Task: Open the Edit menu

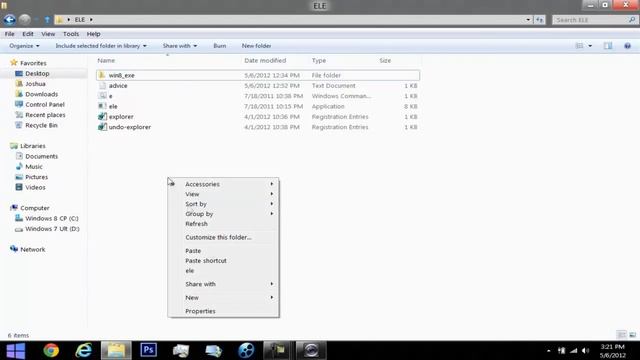Action: click(x=28, y=34)
